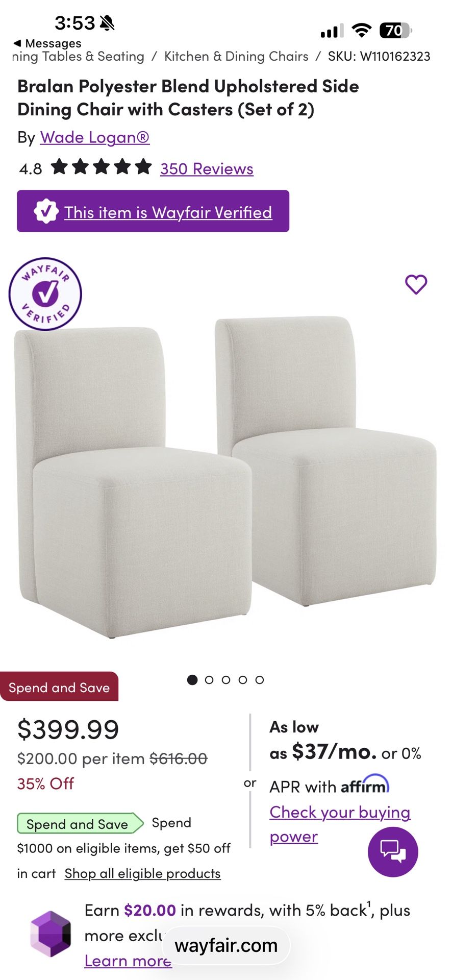Select the fifth image carousel dot
The width and height of the screenshot is (452, 980).
pos(260,680)
